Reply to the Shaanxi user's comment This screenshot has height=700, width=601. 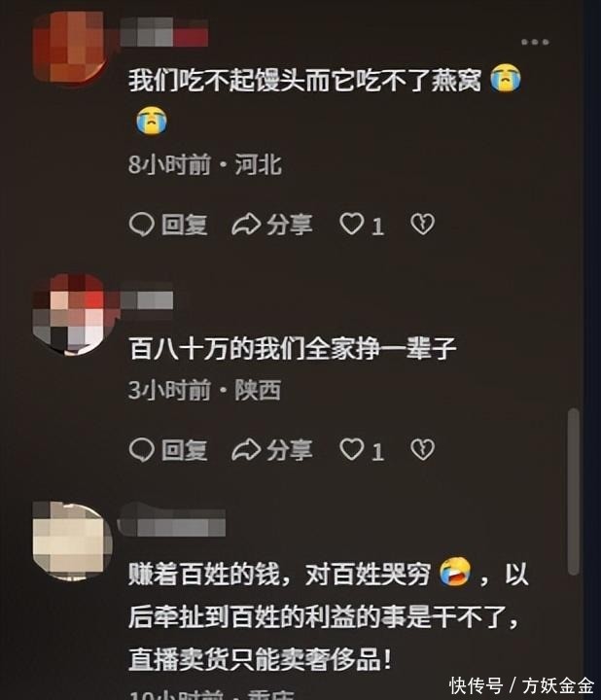pyautogui.click(x=168, y=449)
